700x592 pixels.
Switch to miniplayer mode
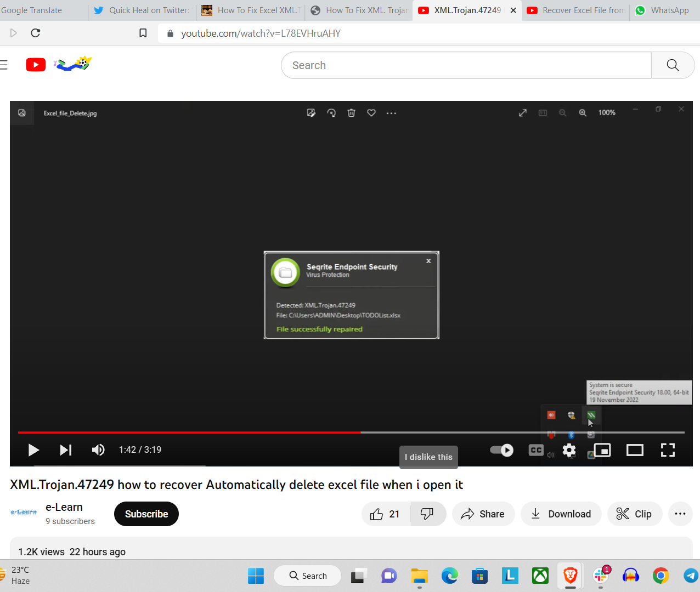pyautogui.click(x=602, y=450)
